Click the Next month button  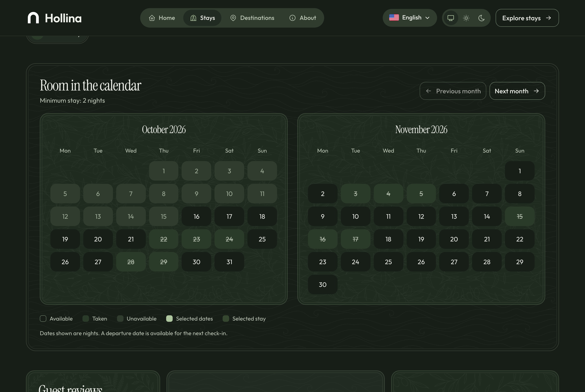tap(517, 91)
